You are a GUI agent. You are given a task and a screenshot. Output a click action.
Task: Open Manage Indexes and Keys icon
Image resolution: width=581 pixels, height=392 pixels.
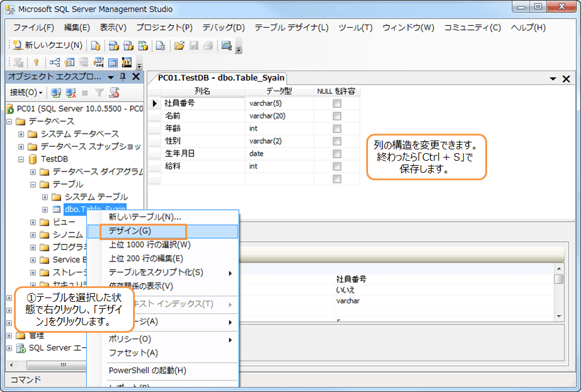click(69, 62)
